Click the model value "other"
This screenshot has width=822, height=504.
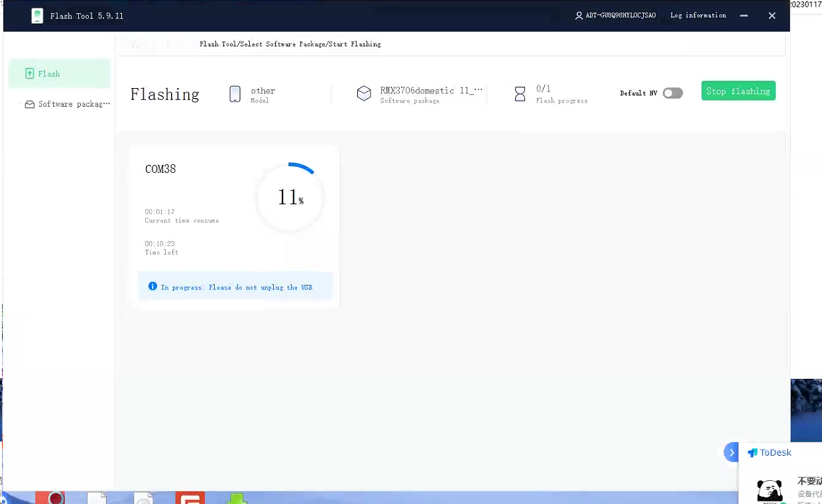tap(263, 91)
